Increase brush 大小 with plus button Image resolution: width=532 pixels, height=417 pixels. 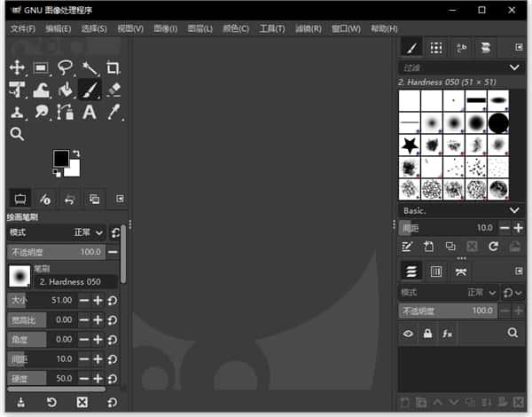coord(98,301)
